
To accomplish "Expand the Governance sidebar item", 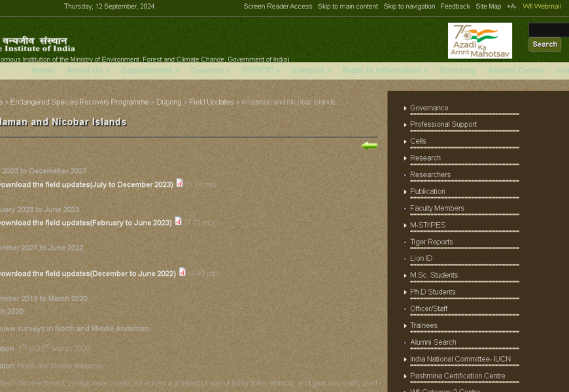I will point(429,108).
